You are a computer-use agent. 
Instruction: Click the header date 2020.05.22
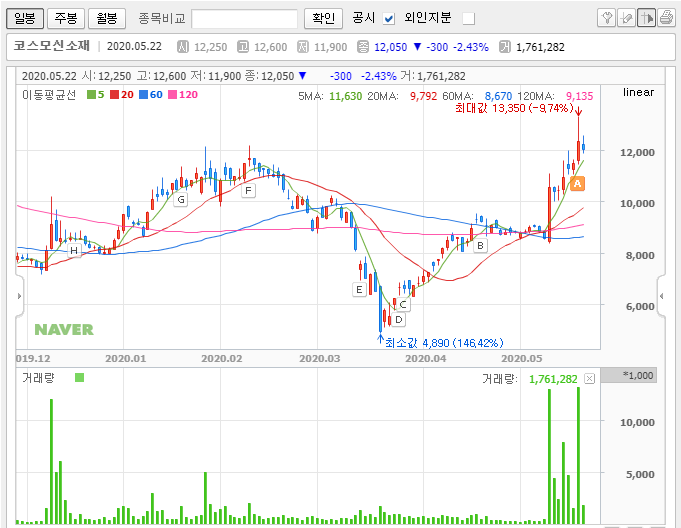tap(134, 46)
